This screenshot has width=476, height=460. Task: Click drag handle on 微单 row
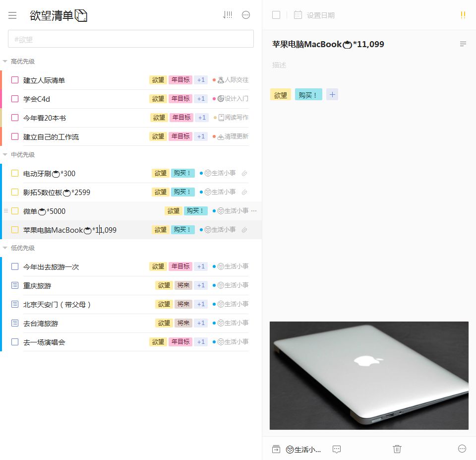6,211
